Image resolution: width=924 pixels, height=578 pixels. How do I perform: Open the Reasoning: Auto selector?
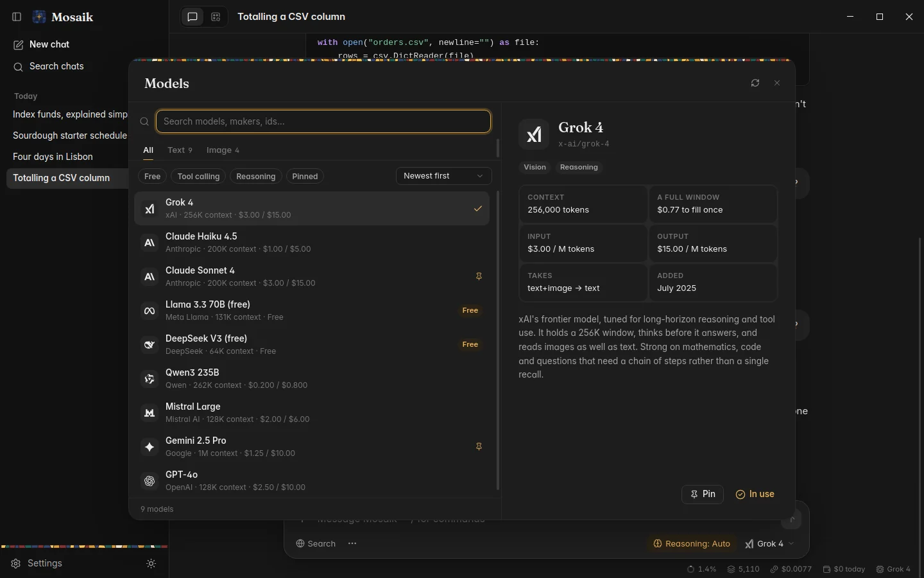[x=692, y=543]
